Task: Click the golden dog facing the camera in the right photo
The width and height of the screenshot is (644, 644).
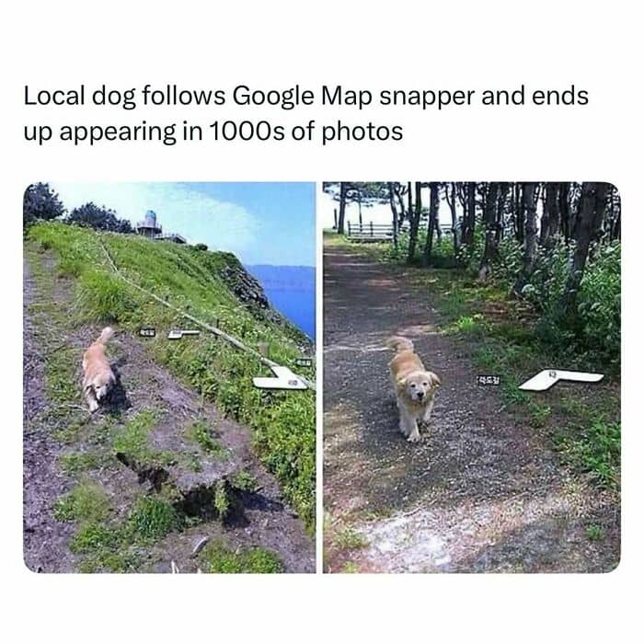Action: pos(412,387)
